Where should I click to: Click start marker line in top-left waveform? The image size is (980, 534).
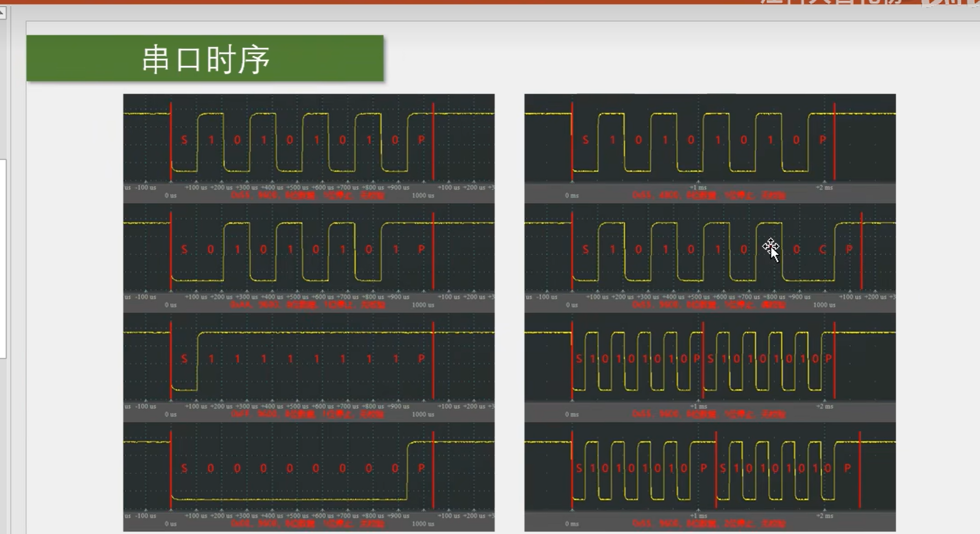pos(171,141)
